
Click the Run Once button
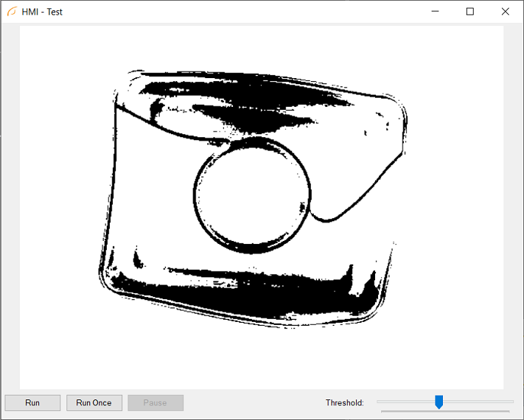pos(94,402)
